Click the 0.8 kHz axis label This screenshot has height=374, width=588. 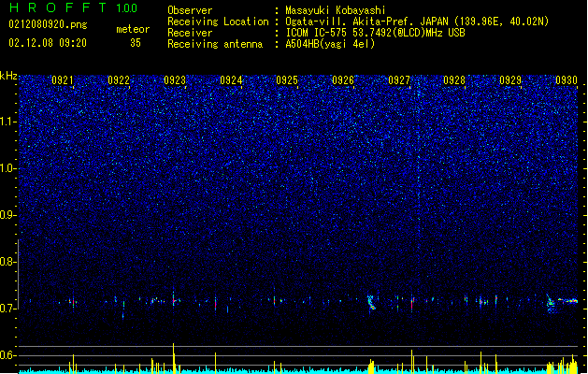pyautogui.click(x=7, y=262)
